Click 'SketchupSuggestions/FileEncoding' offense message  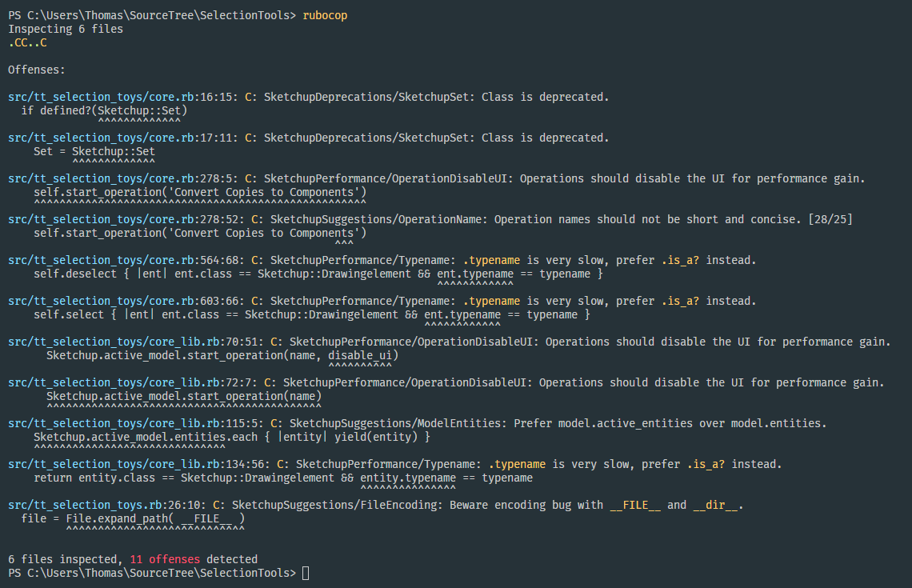[488, 505]
